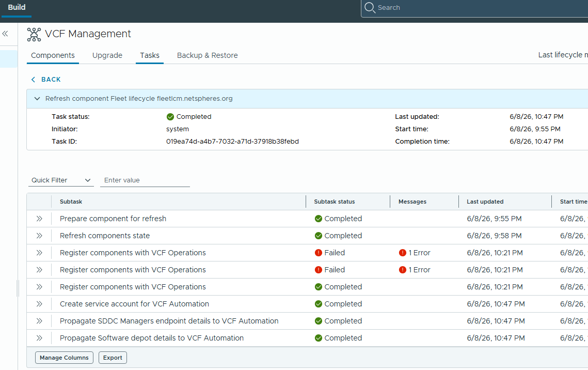The width and height of the screenshot is (588, 370).
Task: Expand completed Register components with VCF Operations subtask
Action: coord(39,287)
